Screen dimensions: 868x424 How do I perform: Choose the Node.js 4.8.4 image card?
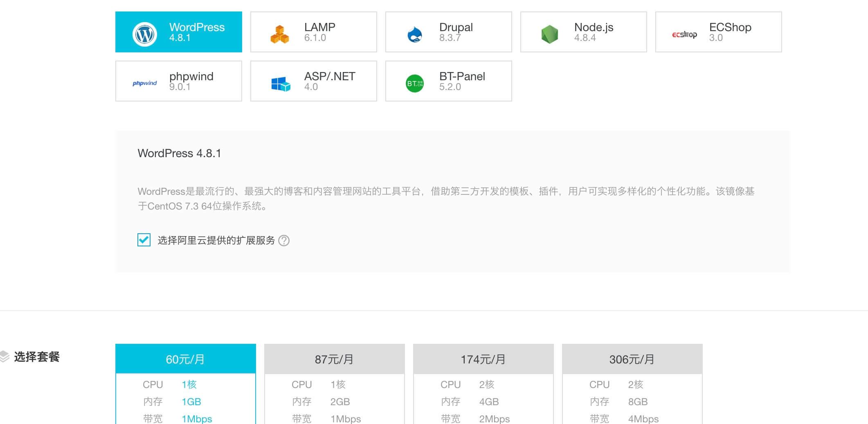(584, 32)
